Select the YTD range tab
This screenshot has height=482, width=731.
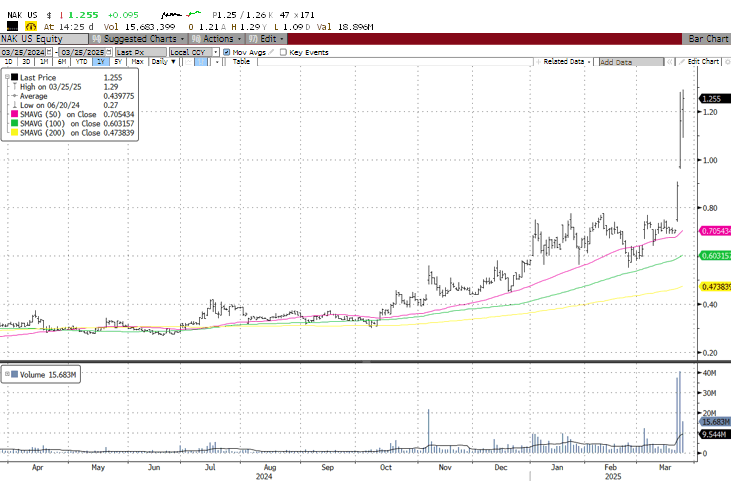pos(81,62)
